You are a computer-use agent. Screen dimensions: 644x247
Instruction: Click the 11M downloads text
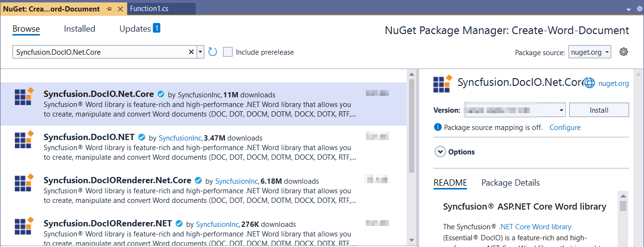tap(249, 95)
